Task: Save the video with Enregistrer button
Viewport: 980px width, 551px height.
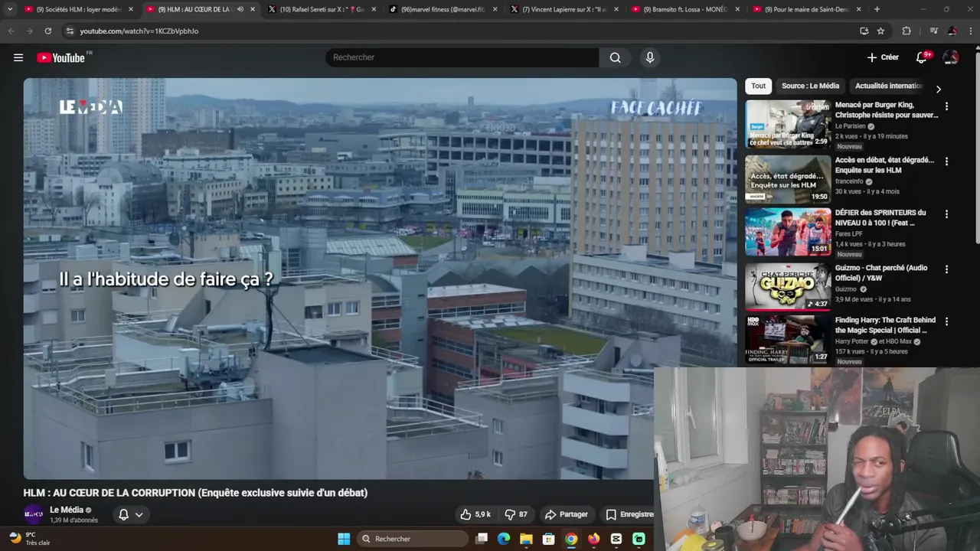Action: coord(628,514)
